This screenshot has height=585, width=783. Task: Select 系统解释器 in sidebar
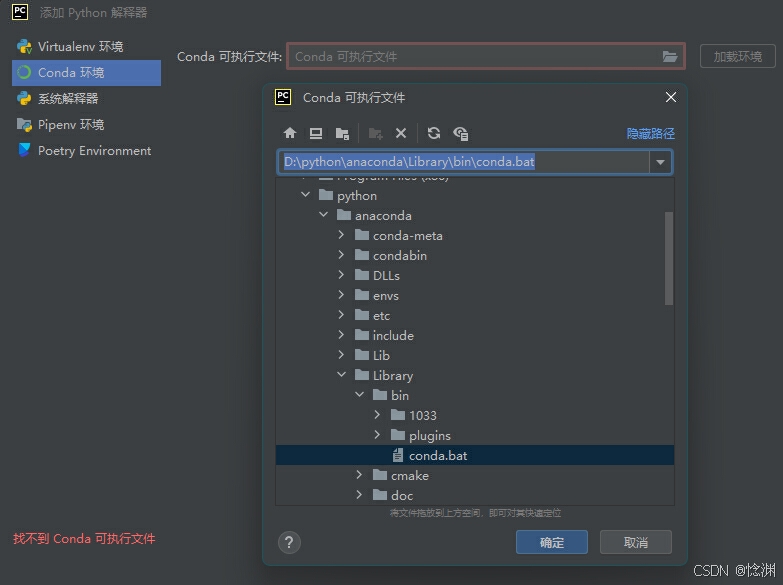[x=86, y=98]
